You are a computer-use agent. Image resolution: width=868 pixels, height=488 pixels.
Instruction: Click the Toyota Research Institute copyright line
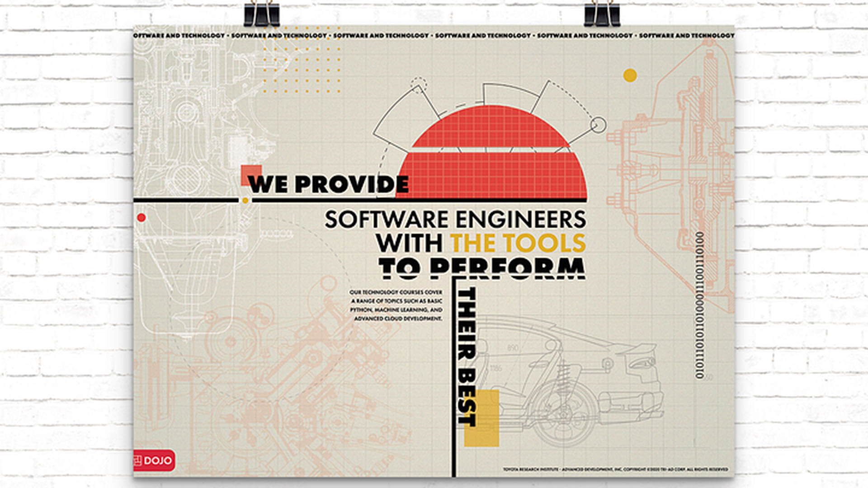pos(615,469)
